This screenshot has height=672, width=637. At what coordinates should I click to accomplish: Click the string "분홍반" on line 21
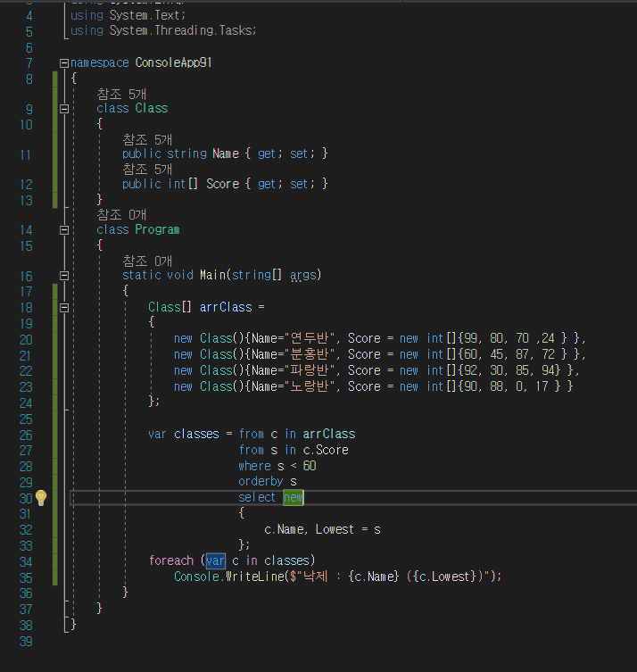click(310, 354)
